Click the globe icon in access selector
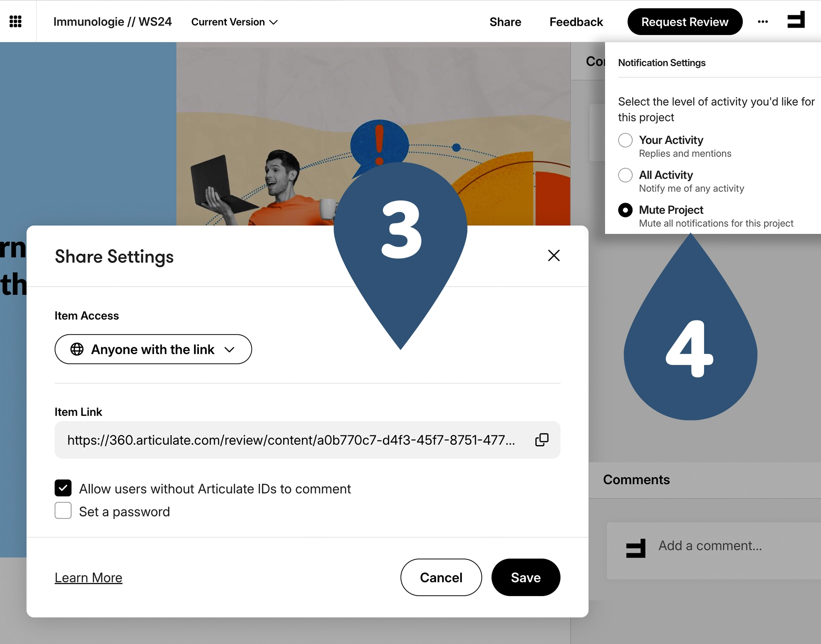 [77, 349]
